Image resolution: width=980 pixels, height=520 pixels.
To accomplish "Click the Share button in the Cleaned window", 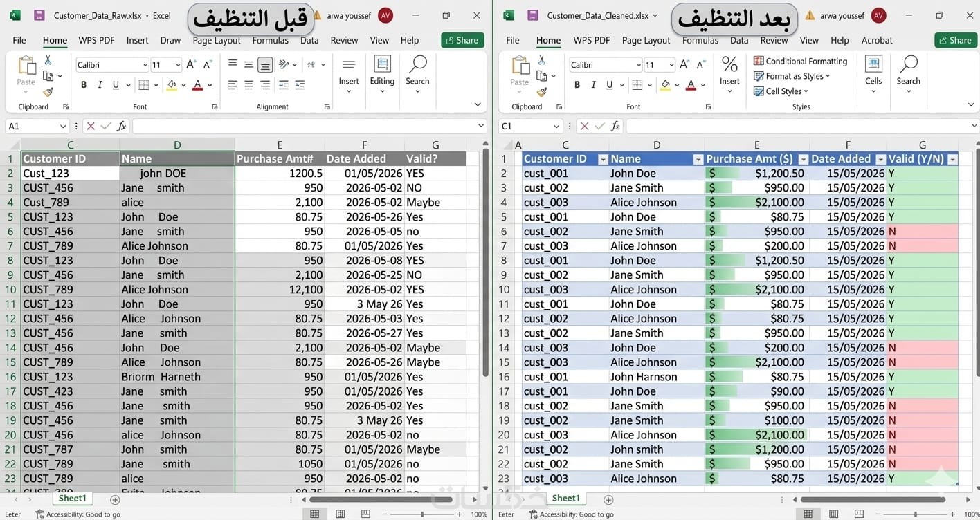I will (956, 40).
